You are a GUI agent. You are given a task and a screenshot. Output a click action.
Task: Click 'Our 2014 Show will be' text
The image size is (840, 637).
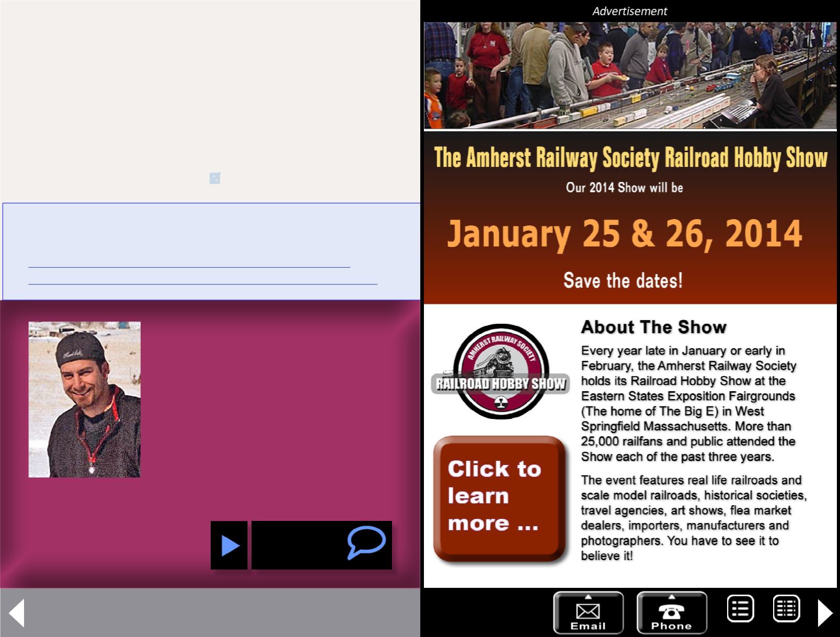[624, 187]
